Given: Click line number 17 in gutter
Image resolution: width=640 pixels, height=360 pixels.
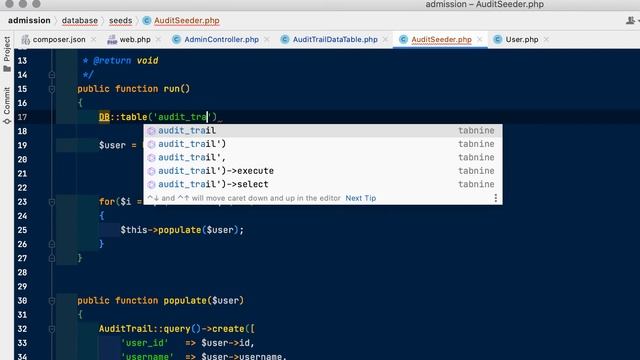Looking at the screenshot, I should [22, 117].
